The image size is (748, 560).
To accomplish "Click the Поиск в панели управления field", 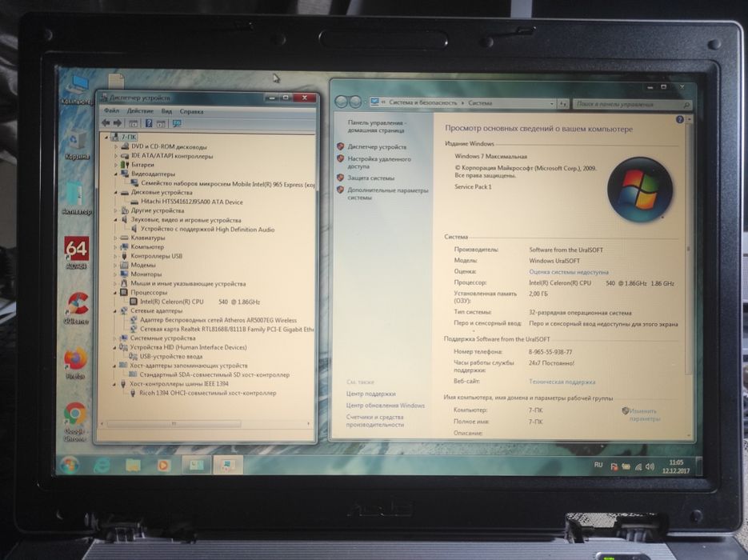I will [633, 104].
